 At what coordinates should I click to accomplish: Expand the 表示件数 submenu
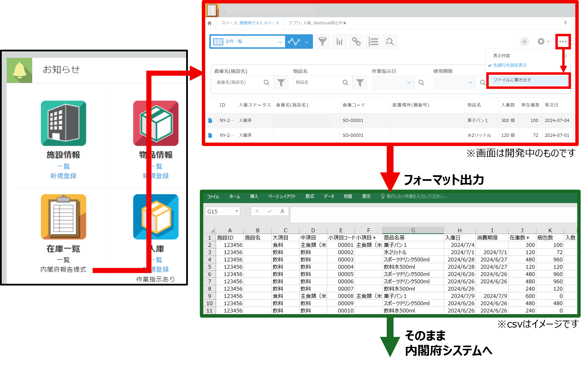528,56
